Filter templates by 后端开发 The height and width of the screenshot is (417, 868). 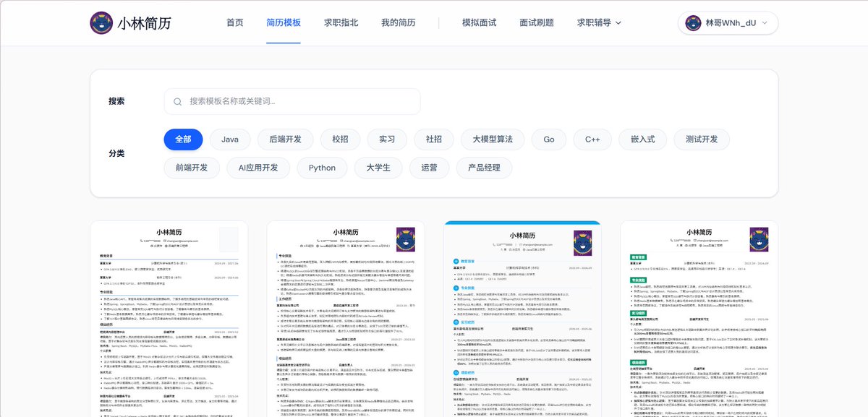pyautogui.click(x=285, y=139)
